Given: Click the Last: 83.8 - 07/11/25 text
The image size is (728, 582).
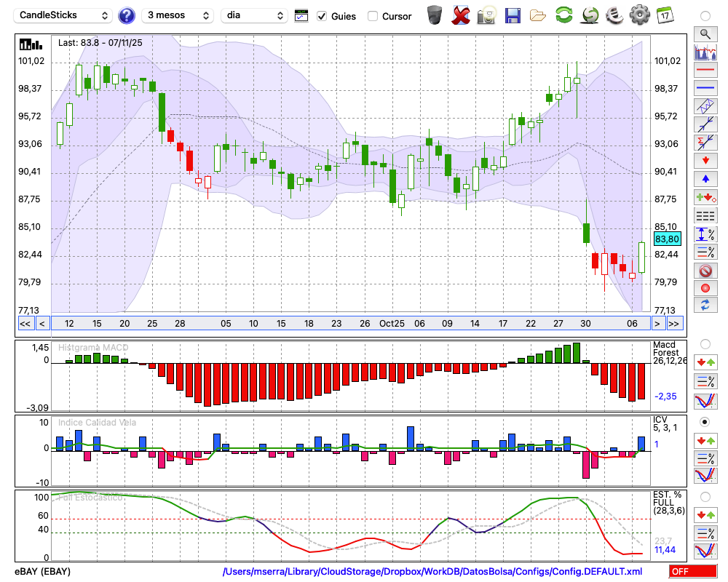Looking at the screenshot, I should [x=100, y=43].
